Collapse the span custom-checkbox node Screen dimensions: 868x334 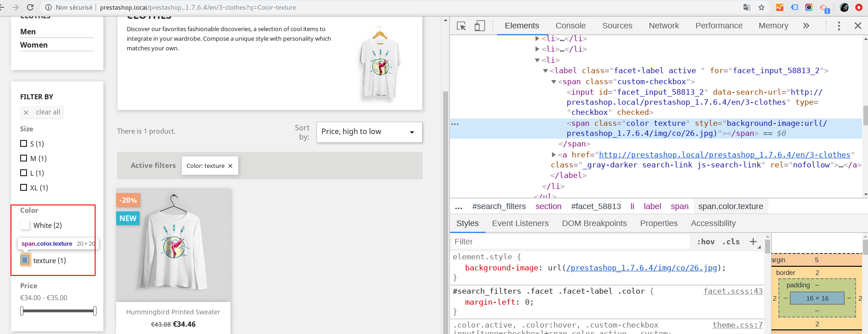553,82
